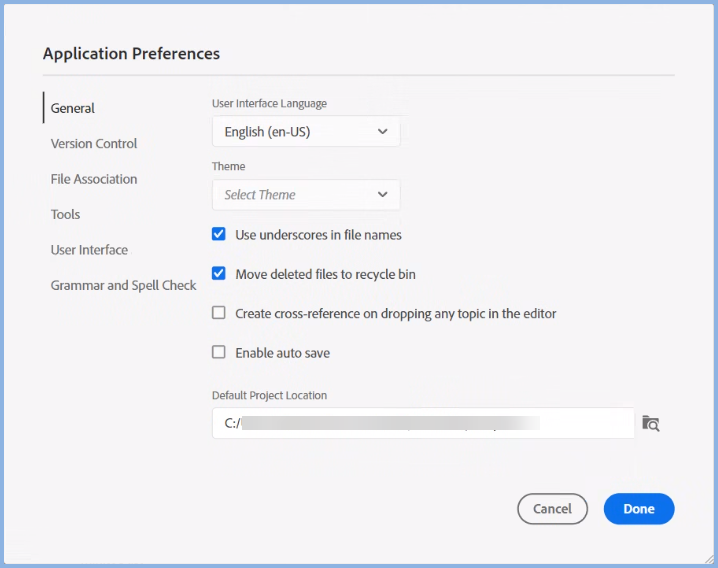Open the File Association settings
Viewport: 718px width, 568px height.
(94, 179)
